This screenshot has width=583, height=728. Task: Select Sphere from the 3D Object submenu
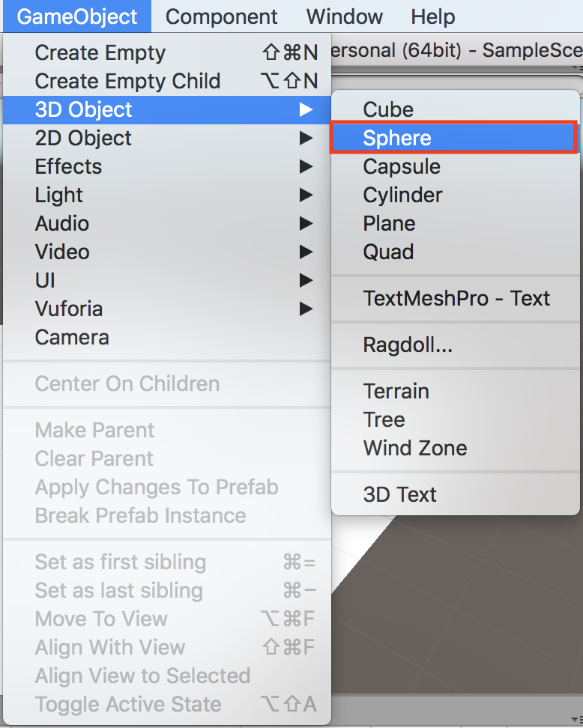pos(397,138)
